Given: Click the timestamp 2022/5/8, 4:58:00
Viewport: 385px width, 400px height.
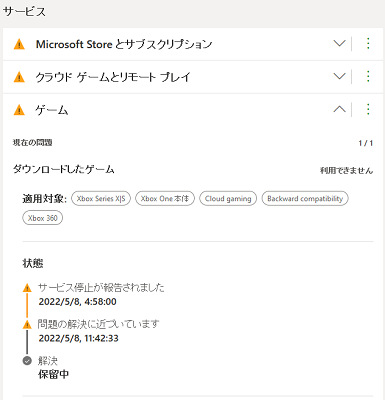Looking at the screenshot, I should click(78, 302).
